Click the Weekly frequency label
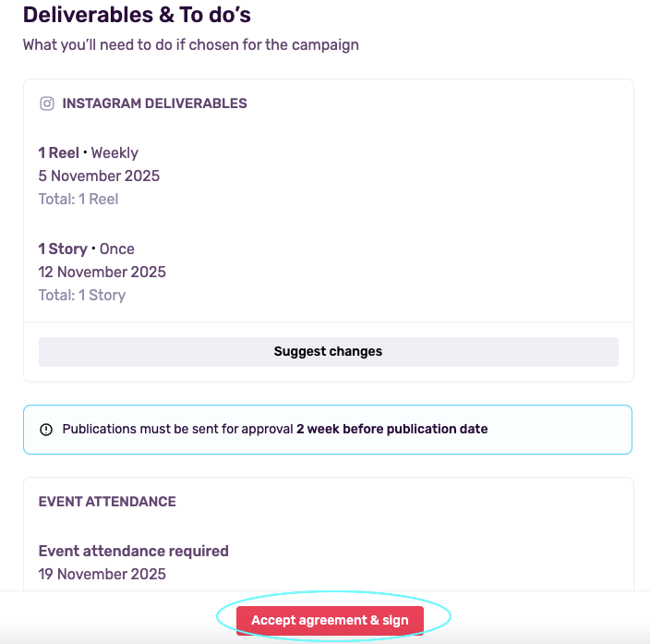 point(114,153)
